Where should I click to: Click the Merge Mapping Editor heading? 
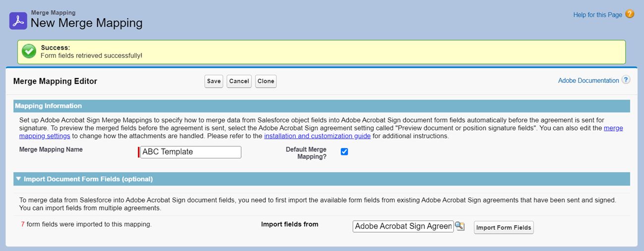pyautogui.click(x=55, y=81)
